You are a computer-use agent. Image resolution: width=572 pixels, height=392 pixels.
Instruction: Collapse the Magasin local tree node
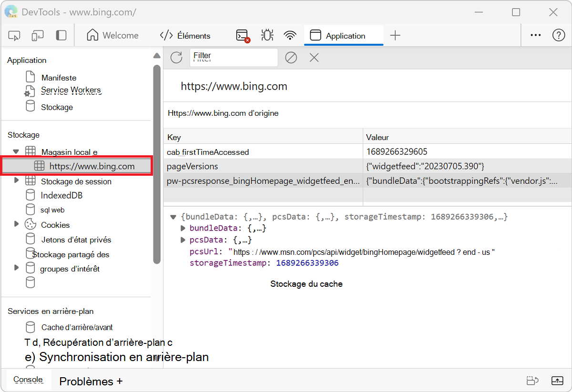[16, 152]
